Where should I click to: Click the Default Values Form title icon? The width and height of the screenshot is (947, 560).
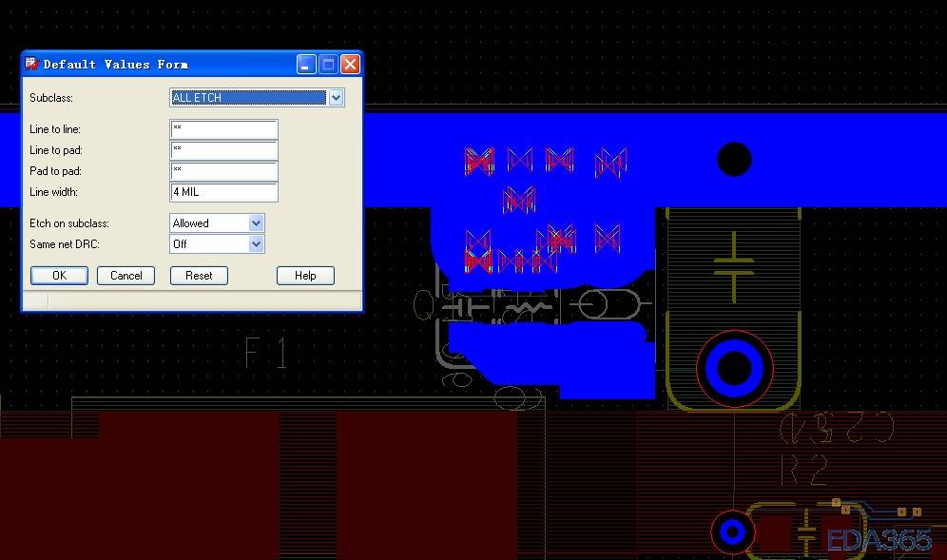click(x=32, y=64)
